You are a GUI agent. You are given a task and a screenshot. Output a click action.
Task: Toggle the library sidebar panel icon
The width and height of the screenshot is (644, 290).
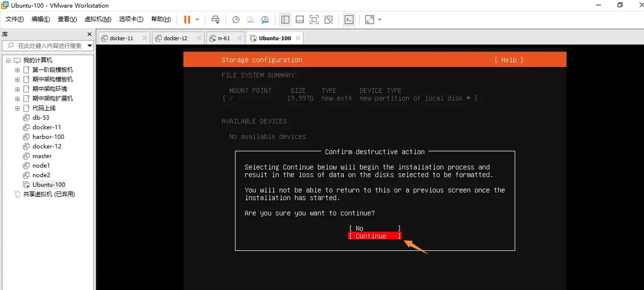(x=285, y=20)
